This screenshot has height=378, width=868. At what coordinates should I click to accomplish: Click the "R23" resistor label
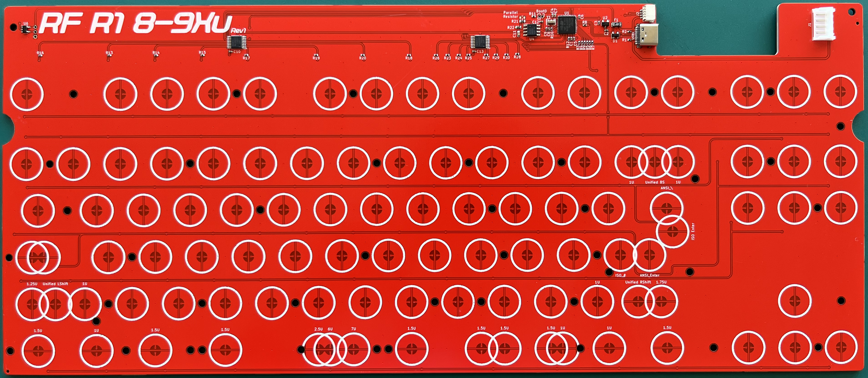[447, 58]
